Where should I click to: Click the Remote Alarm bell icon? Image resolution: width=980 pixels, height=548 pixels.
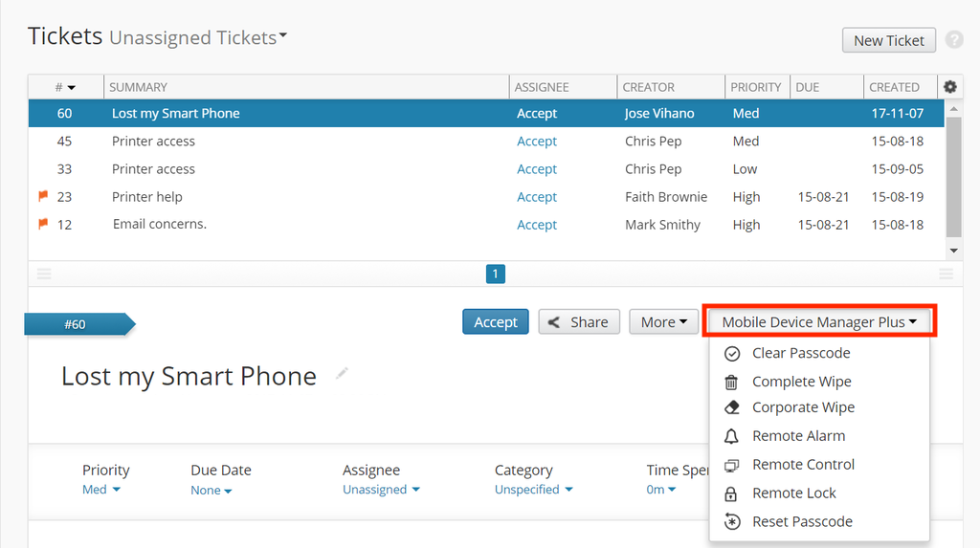click(732, 436)
